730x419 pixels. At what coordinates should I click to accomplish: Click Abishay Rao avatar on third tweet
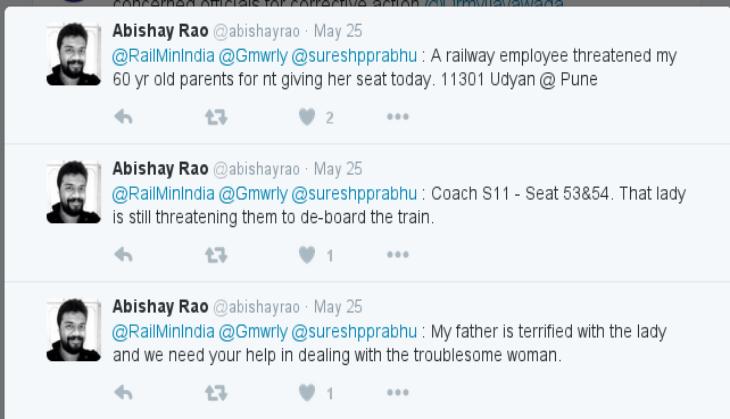(74, 330)
